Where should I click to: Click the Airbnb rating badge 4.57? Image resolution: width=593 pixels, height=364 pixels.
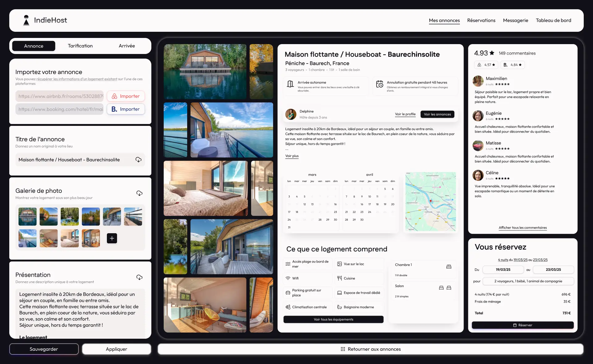[486, 65]
